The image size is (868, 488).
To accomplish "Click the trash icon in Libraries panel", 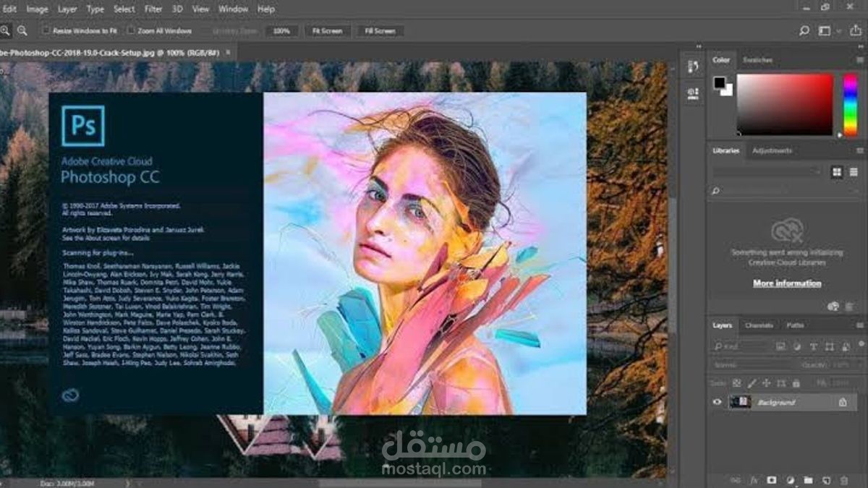I will point(849,307).
